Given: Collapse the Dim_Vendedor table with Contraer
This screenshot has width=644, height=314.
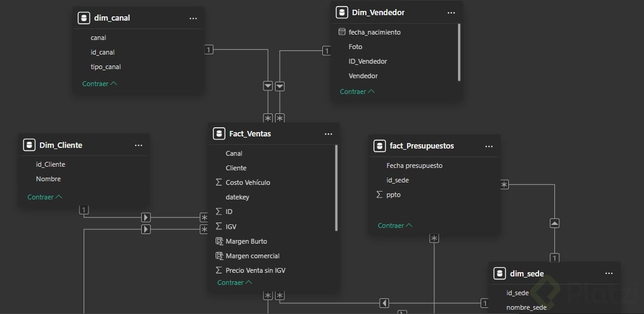Looking at the screenshot, I should click(357, 92).
